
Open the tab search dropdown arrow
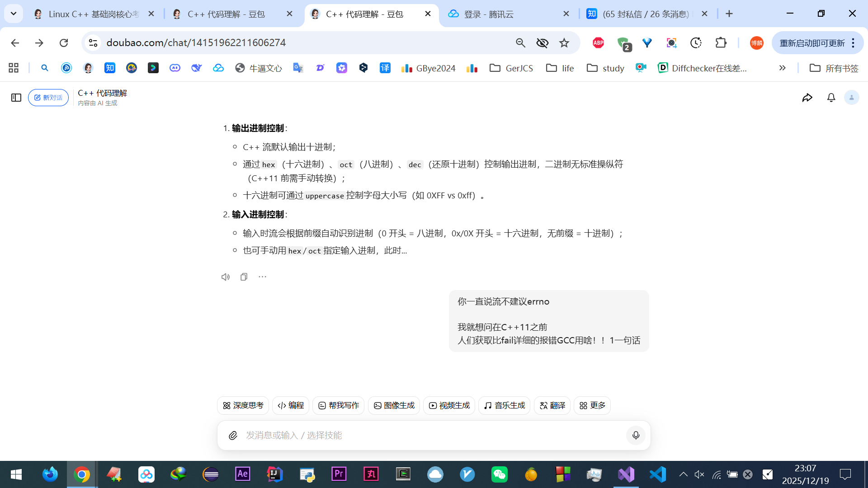point(14,14)
